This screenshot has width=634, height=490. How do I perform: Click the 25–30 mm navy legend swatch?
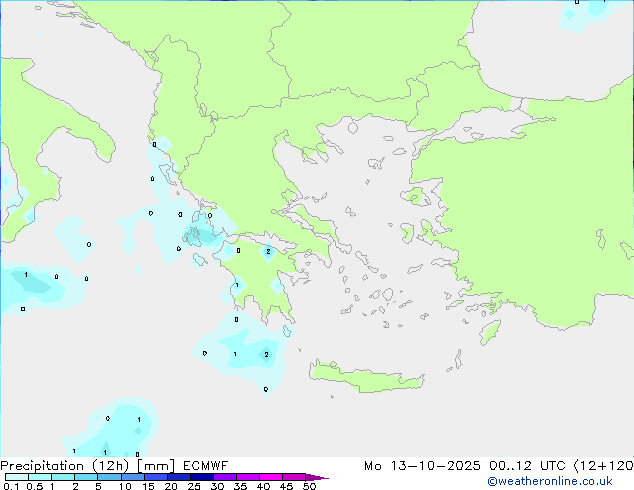point(201,477)
